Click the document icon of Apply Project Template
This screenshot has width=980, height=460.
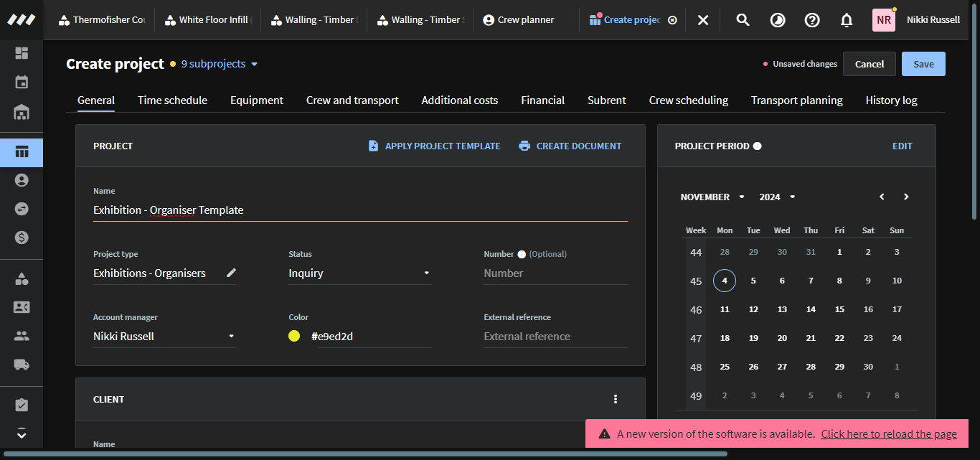[x=373, y=146]
